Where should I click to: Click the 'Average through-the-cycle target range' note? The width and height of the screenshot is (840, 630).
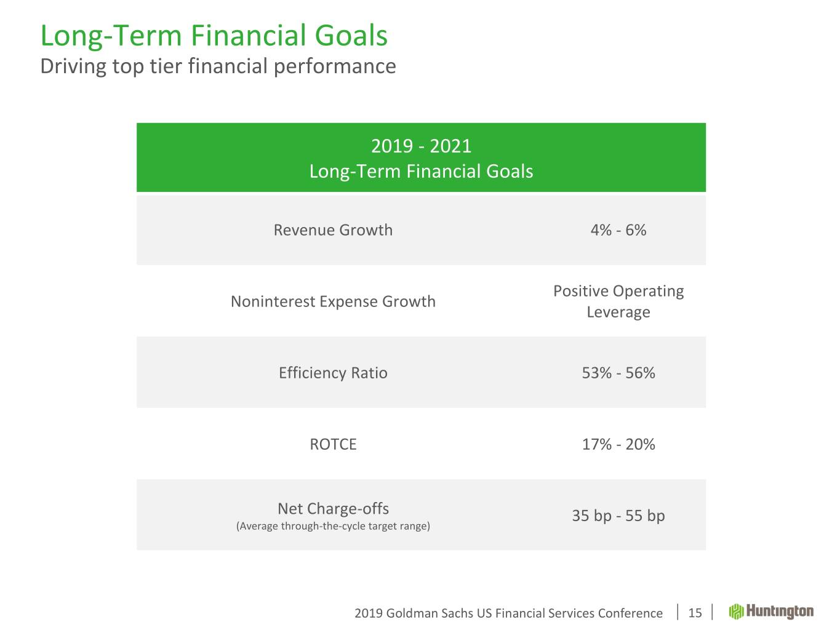coord(333,526)
